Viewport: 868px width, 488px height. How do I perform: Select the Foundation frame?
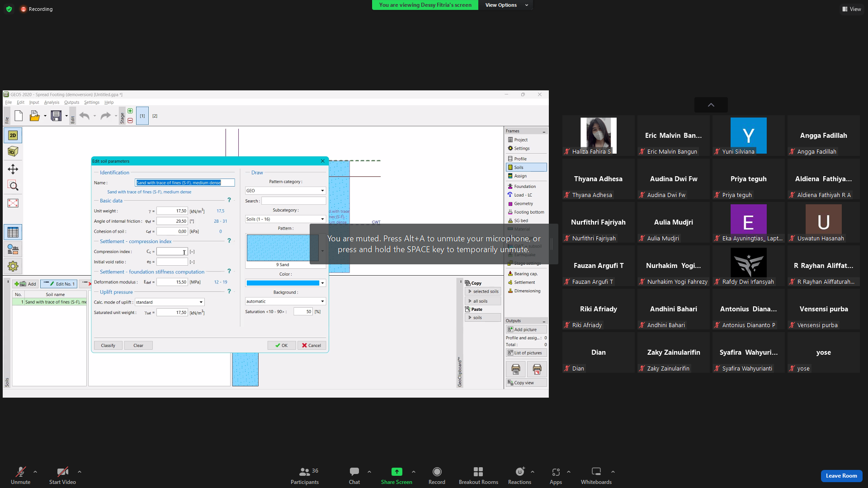tap(526, 187)
